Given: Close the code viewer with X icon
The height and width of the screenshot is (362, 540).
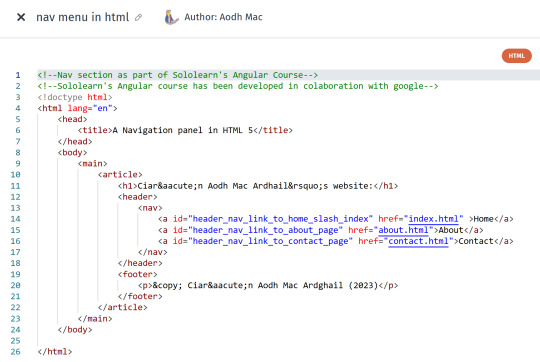Looking at the screenshot, I should [21, 17].
